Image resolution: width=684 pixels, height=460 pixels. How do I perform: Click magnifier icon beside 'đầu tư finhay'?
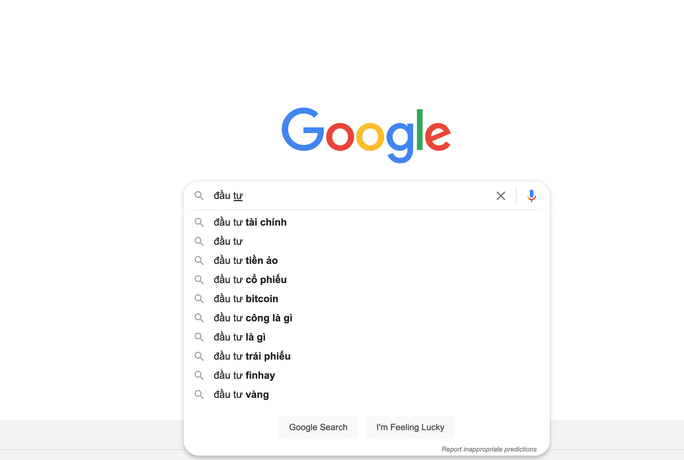[x=199, y=376]
